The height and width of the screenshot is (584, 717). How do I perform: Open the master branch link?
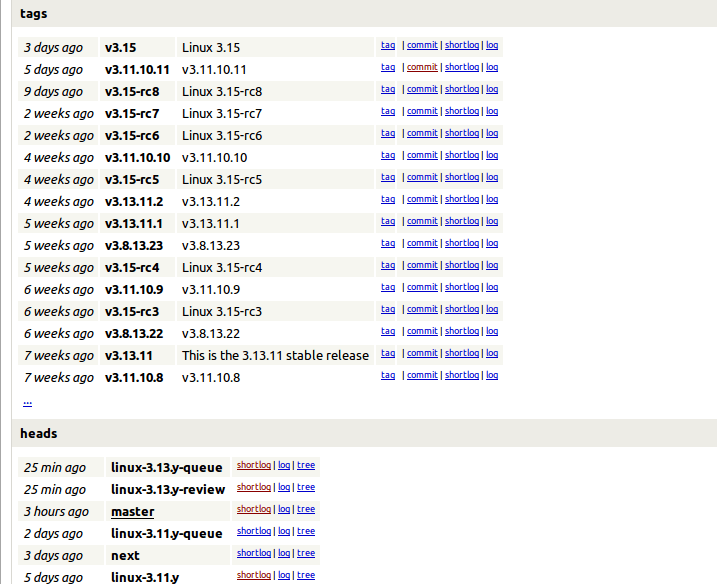coord(133,512)
